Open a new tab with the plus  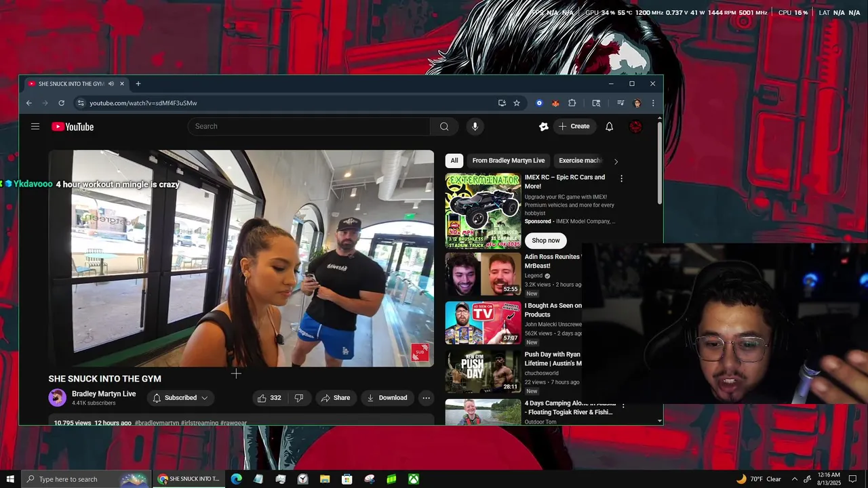coord(138,84)
